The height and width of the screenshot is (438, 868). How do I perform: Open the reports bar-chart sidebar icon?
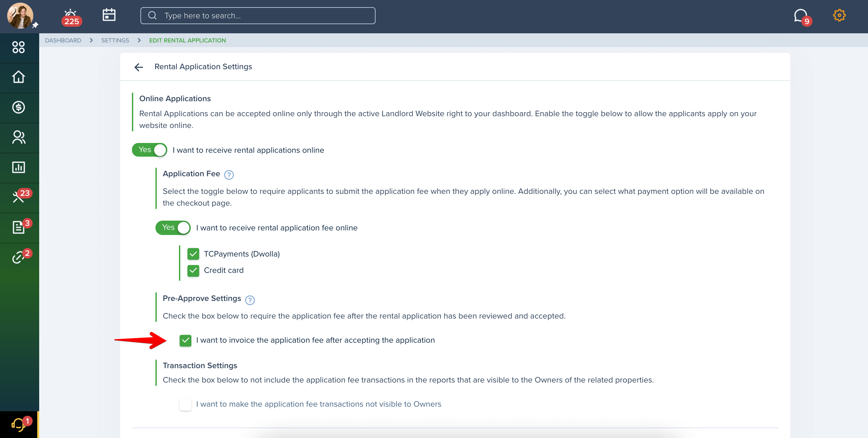[x=19, y=167]
